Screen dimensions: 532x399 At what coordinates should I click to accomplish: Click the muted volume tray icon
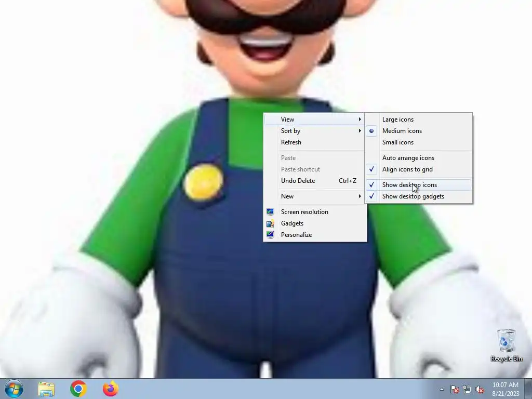480,389
